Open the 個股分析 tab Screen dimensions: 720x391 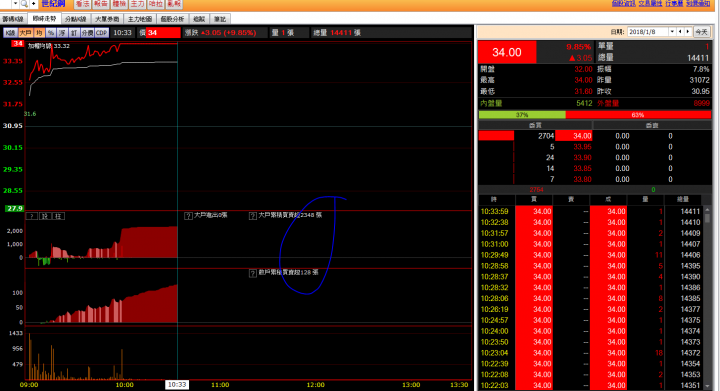click(172, 19)
